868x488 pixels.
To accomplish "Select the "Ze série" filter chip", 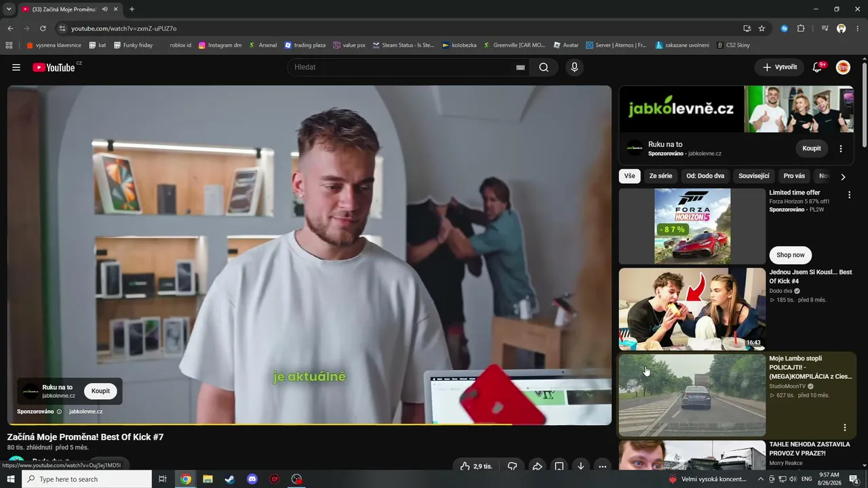I will 660,176.
